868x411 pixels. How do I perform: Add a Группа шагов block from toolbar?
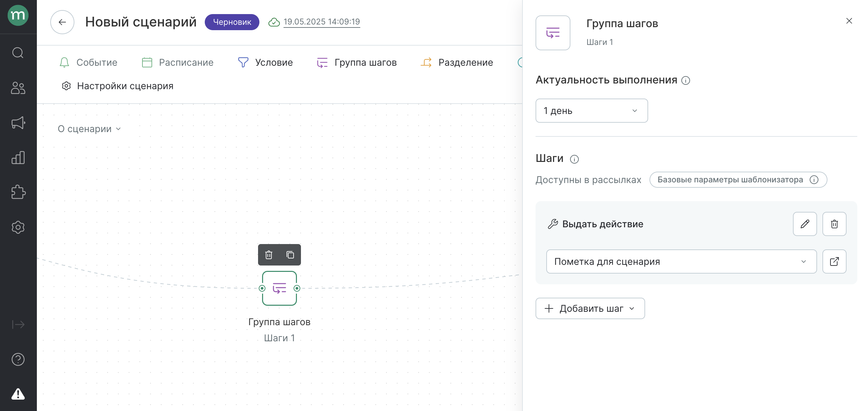pos(357,62)
